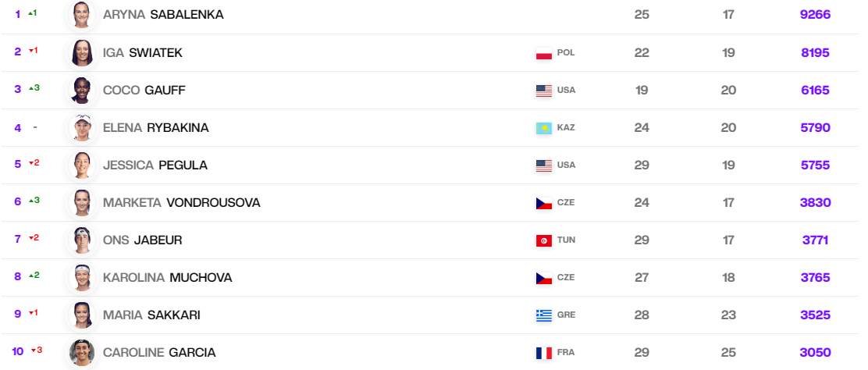Image resolution: width=868 pixels, height=370 pixels.
Task: Open Marketa Vondrousova's player page
Action: coord(182,203)
